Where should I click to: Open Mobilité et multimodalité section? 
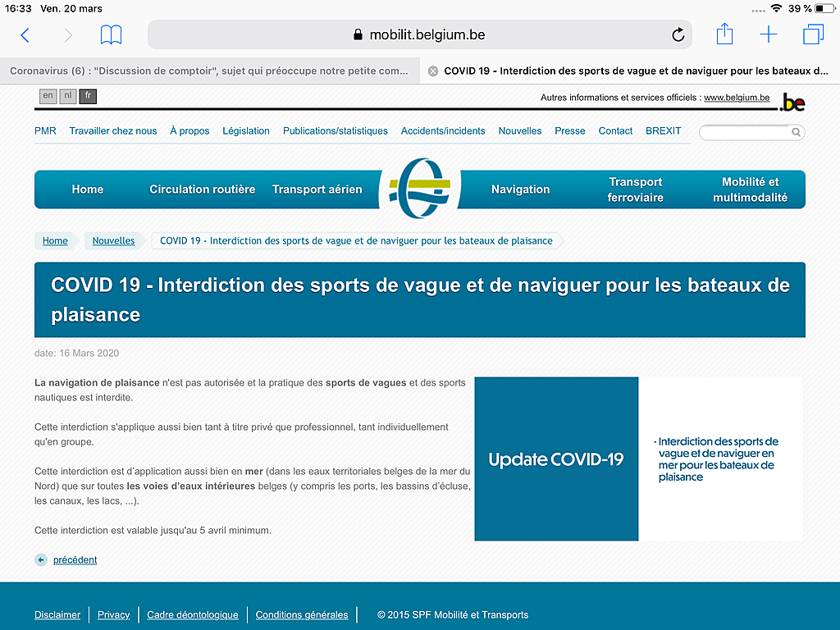click(750, 189)
